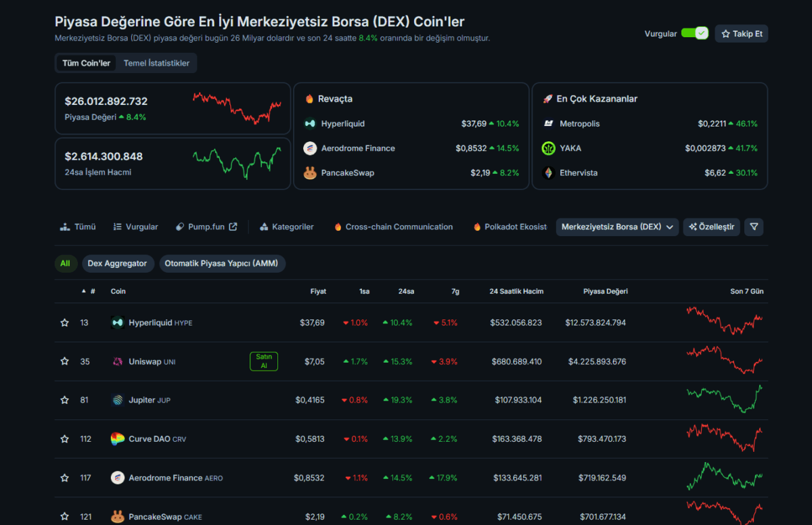Click the Uniswap UNI logo icon
Image resolution: width=812 pixels, height=525 pixels.
coord(118,361)
